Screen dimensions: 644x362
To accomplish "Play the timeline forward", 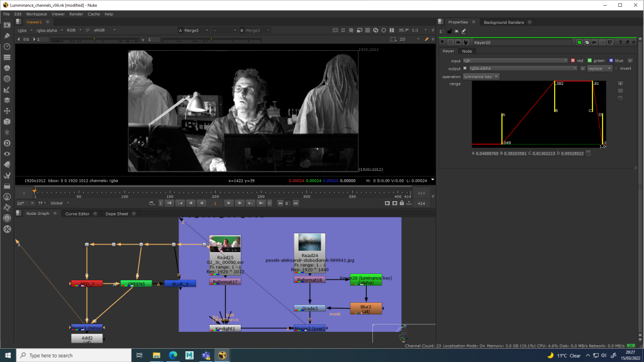I will 229,203.
